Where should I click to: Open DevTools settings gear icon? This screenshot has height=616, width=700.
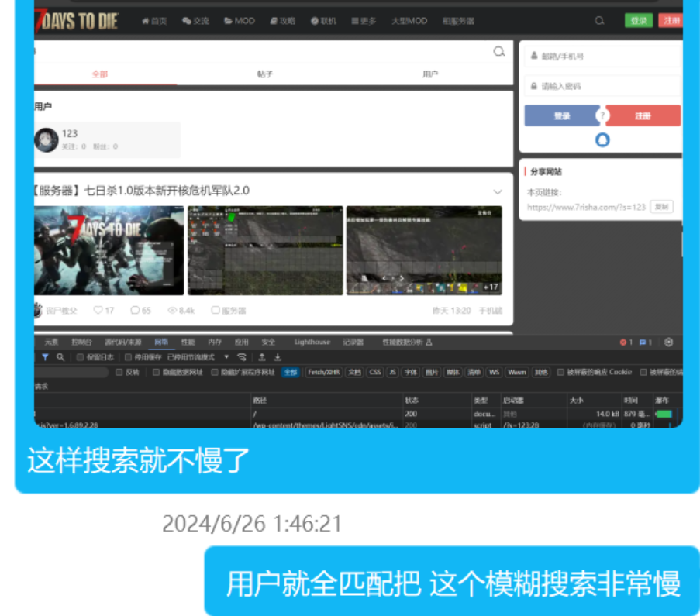[668, 342]
